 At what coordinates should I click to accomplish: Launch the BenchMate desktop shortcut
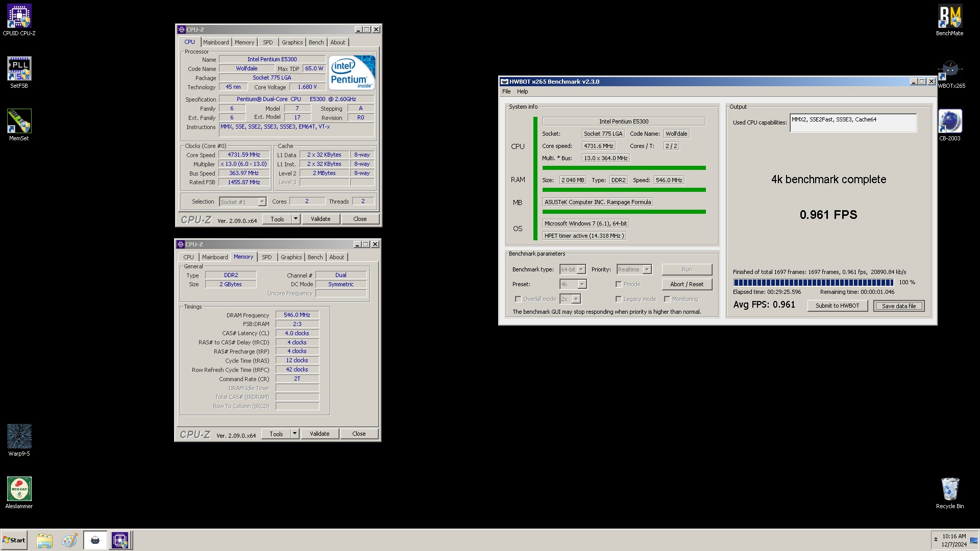click(x=949, y=20)
